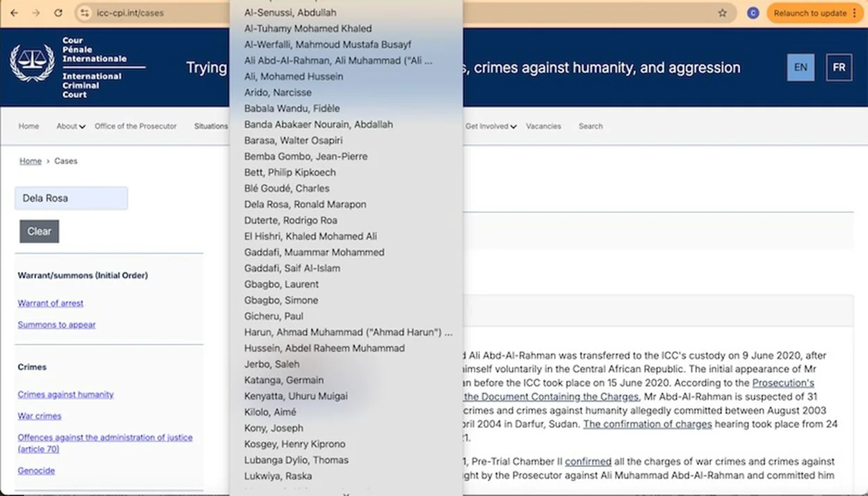Open the Home navigation item
Viewport: 868px width, 496px height.
click(28, 126)
